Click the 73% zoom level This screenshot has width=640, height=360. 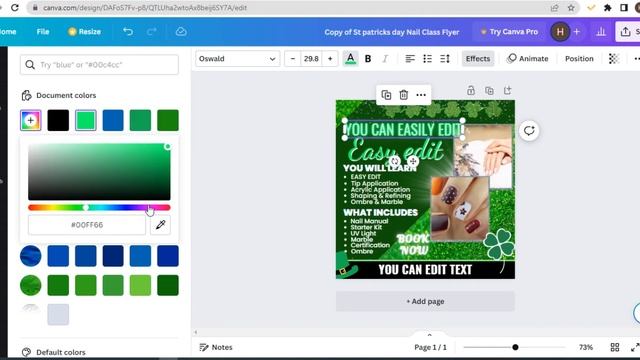pos(586,347)
